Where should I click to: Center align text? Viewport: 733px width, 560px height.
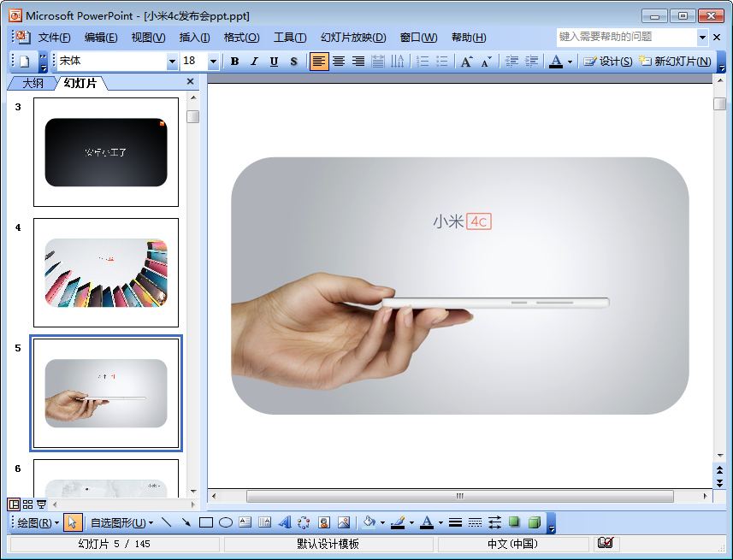tap(339, 62)
